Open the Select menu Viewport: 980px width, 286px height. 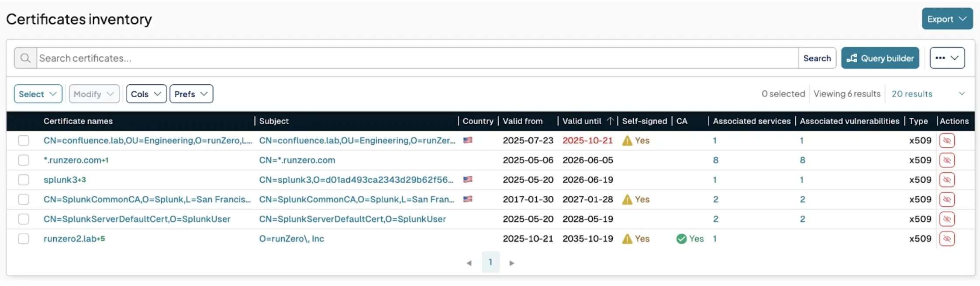(x=38, y=94)
